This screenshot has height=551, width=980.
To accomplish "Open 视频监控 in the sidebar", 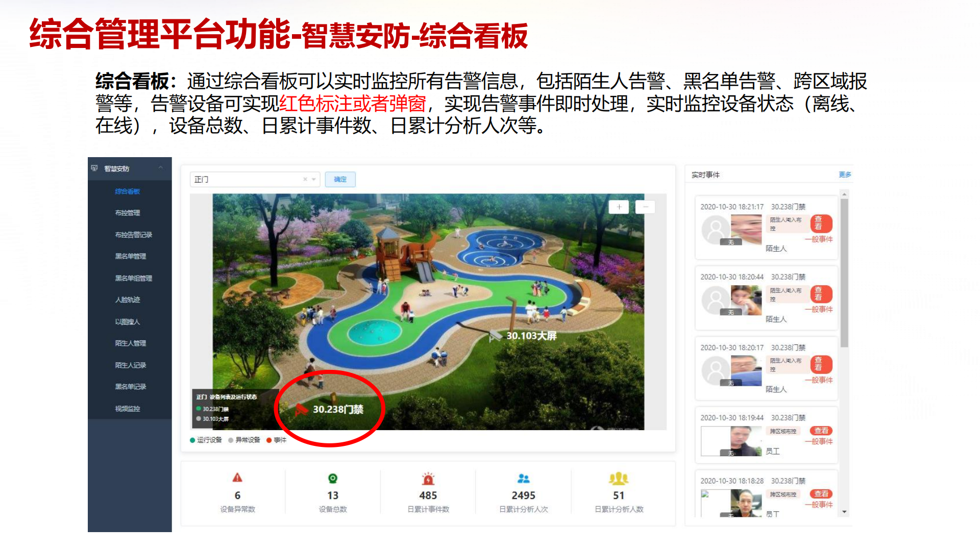I will 128,409.
